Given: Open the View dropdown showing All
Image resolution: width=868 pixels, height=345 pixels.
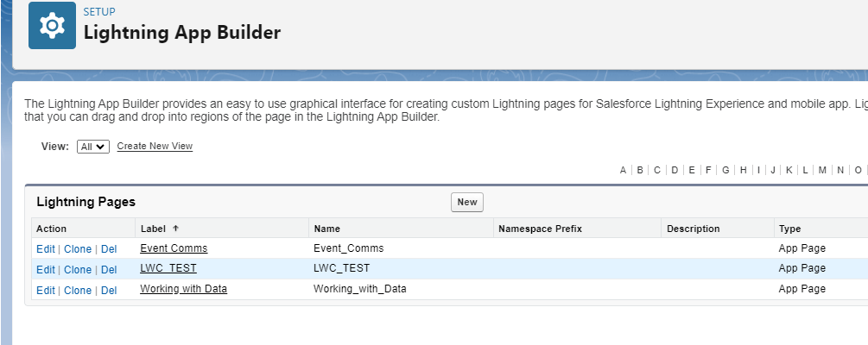Looking at the screenshot, I should point(93,147).
